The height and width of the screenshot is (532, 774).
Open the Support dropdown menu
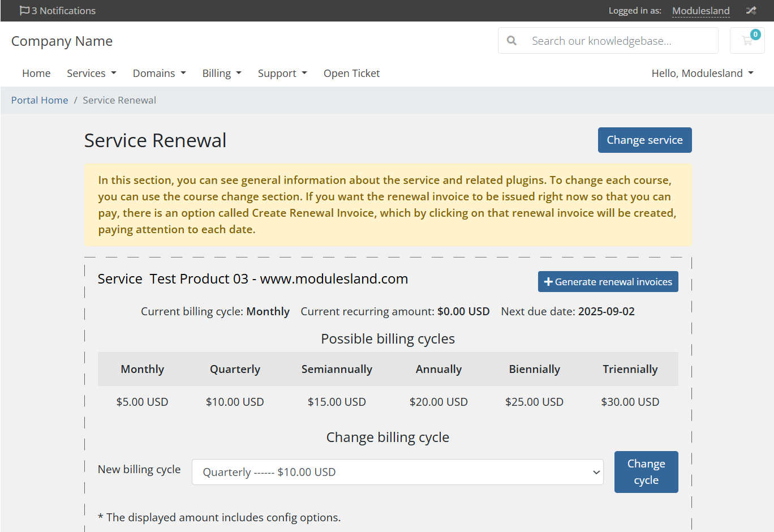[x=283, y=73]
